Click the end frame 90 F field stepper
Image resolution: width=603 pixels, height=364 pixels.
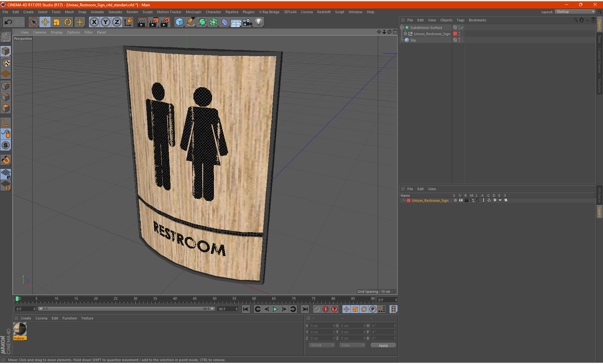236,309
